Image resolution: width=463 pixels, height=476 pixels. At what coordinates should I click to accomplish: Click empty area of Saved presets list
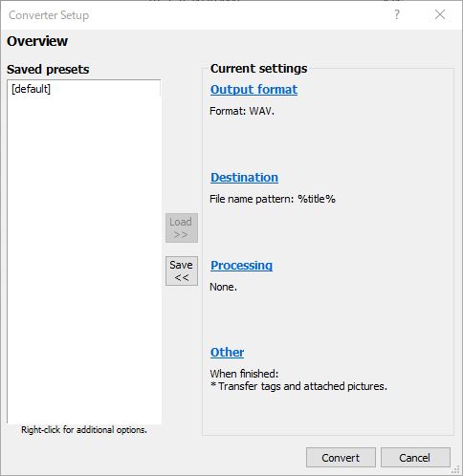pos(84,255)
